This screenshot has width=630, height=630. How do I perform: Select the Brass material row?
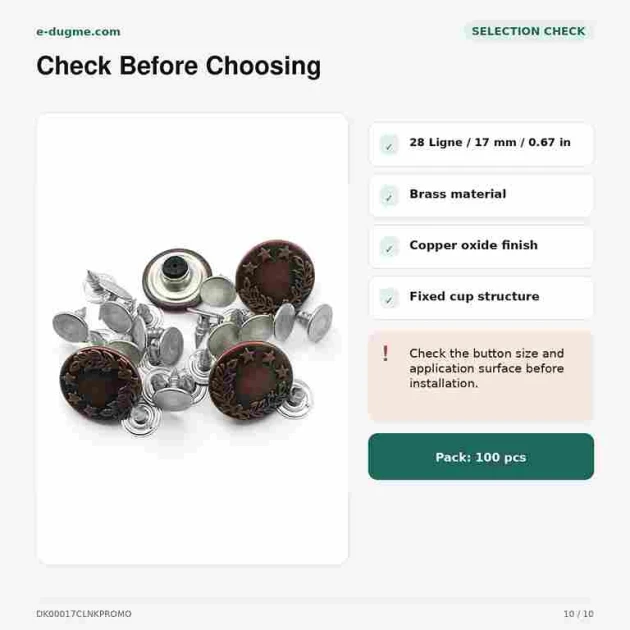point(481,196)
